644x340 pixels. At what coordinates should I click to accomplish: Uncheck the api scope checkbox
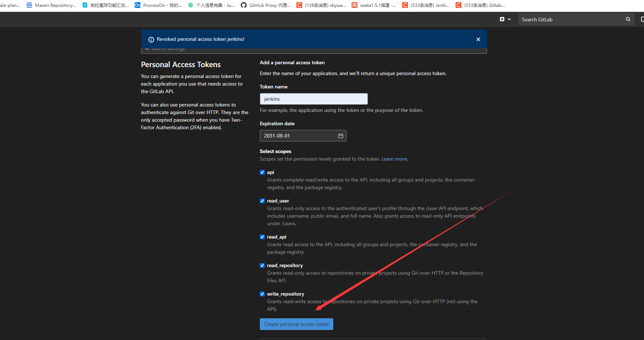point(262,173)
